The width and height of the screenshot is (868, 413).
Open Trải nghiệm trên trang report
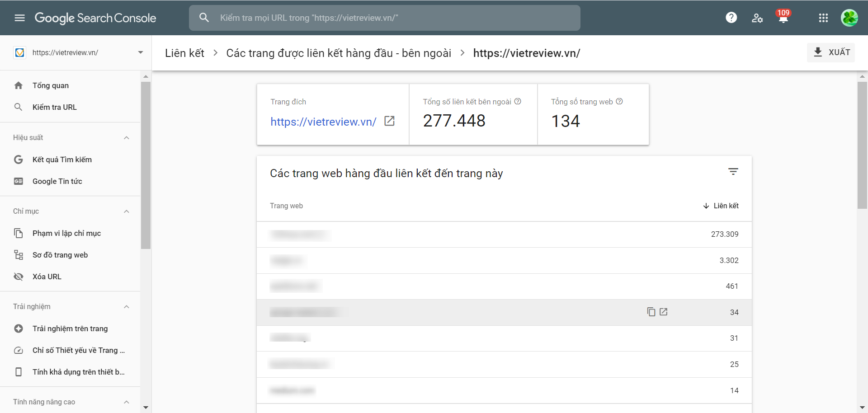point(70,329)
